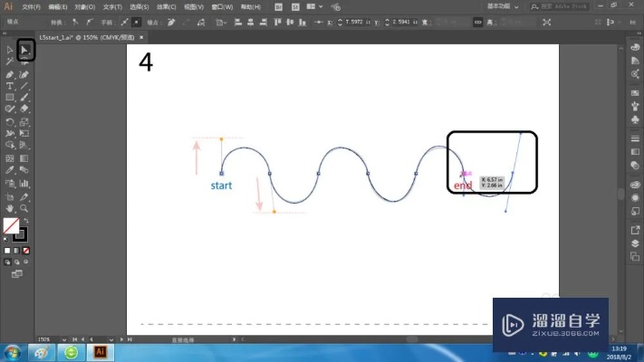The image size is (644, 362).
Task: Select the Eyedropper tool
Action: click(x=9, y=170)
